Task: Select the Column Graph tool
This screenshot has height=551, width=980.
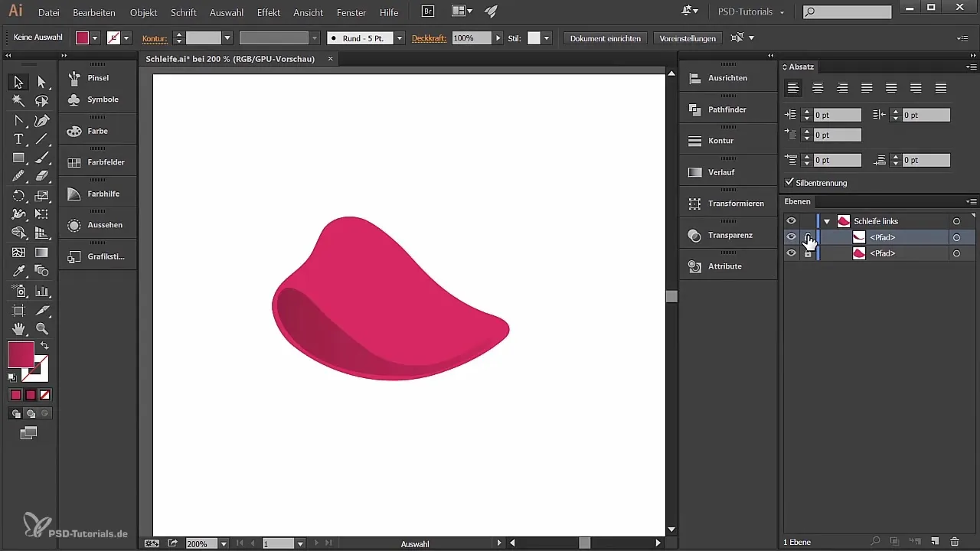Action: coord(42,291)
